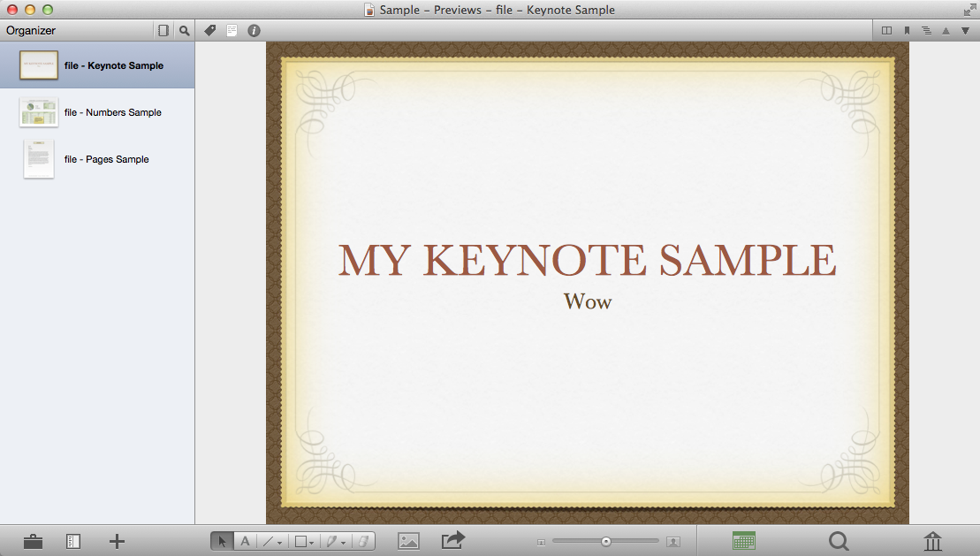The height and width of the screenshot is (556, 980).
Task: Show the notes page icon
Action: (x=232, y=30)
